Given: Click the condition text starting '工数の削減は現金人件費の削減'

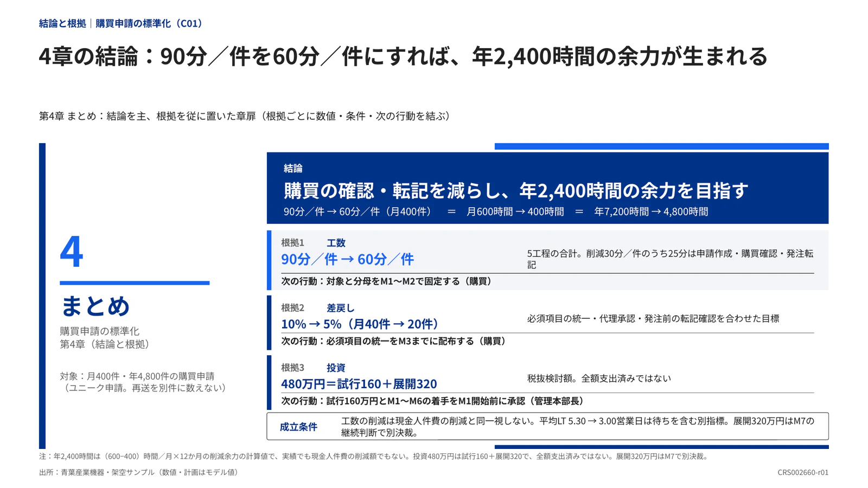Looking at the screenshot, I should [x=577, y=427].
